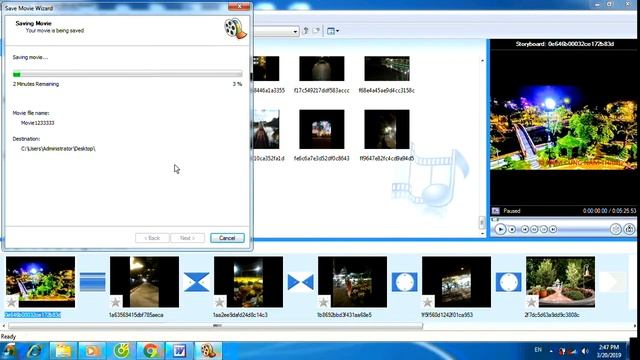
Task: Click the effect star on the first storyboard clip
Action: (x=11, y=302)
